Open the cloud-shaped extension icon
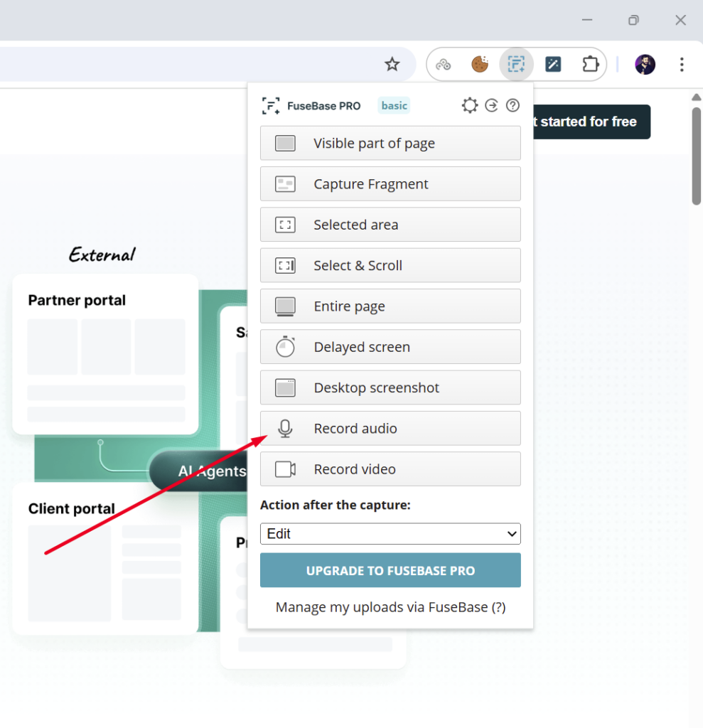Screen dimensions: 703x728 click(444, 64)
